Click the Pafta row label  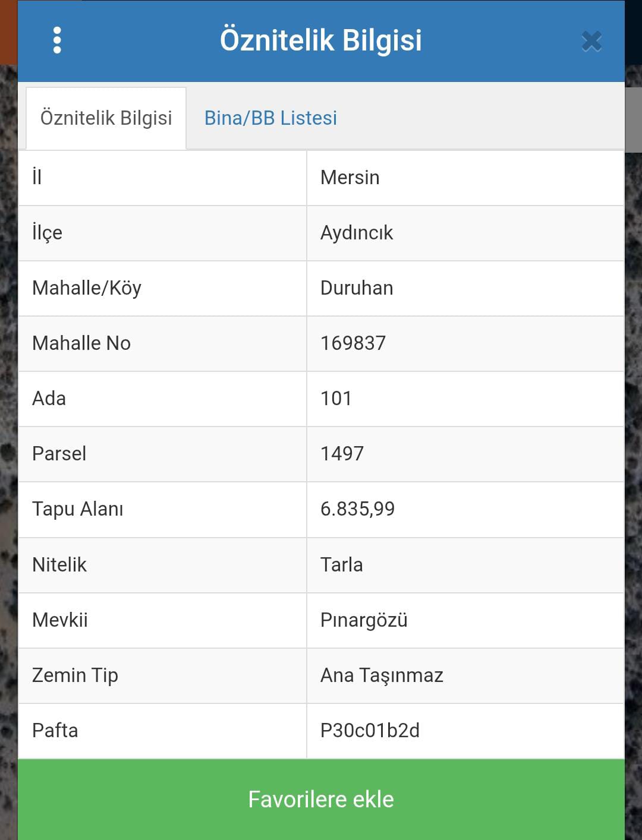55,731
